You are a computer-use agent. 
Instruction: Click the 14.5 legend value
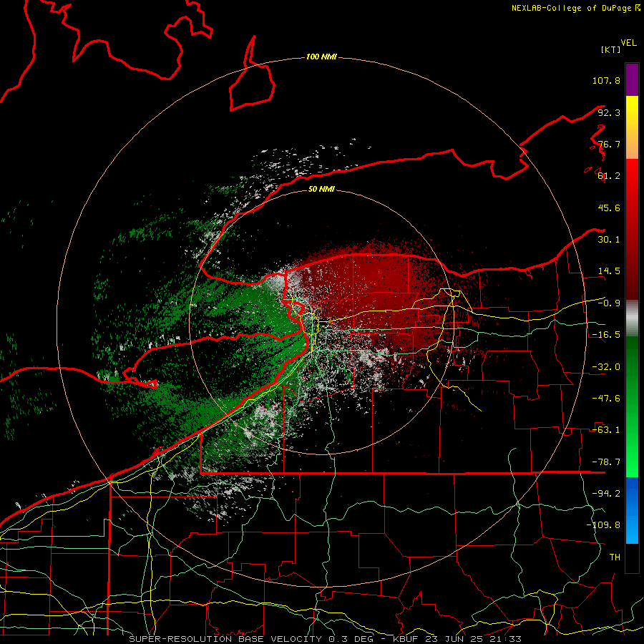[x=609, y=271]
